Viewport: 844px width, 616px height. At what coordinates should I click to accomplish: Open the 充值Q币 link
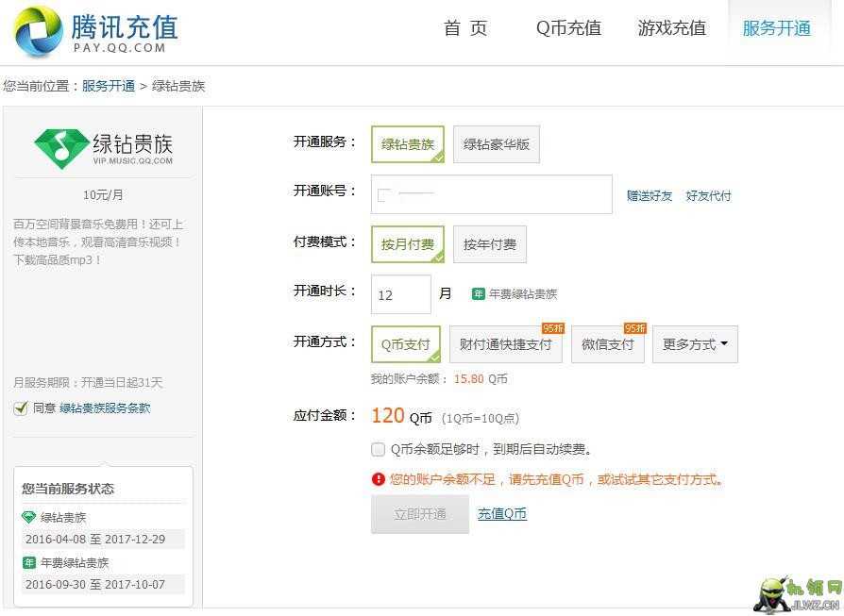(x=502, y=514)
